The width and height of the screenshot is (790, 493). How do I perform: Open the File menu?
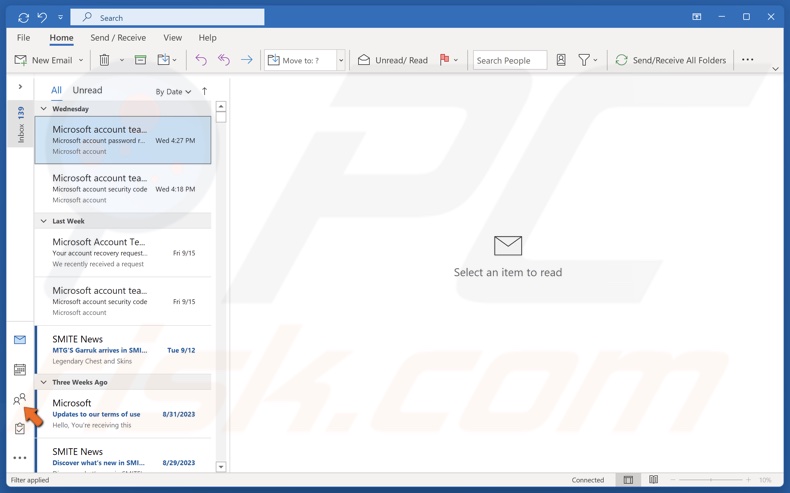(23, 38)
